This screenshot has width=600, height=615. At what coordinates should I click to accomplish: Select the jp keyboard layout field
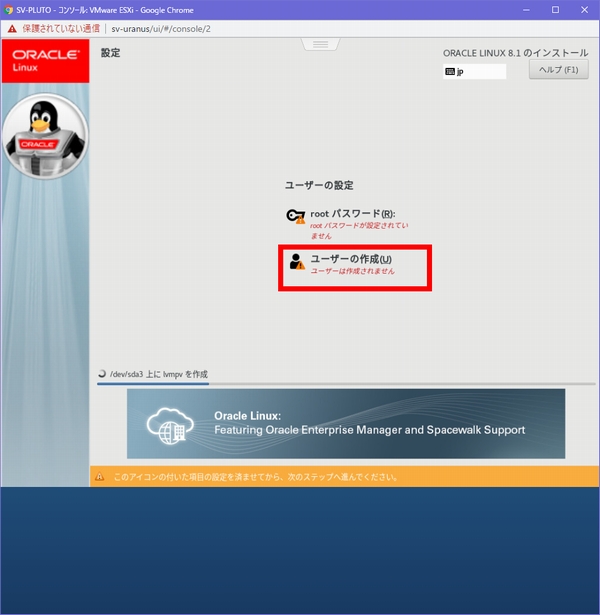click(475, 71)
